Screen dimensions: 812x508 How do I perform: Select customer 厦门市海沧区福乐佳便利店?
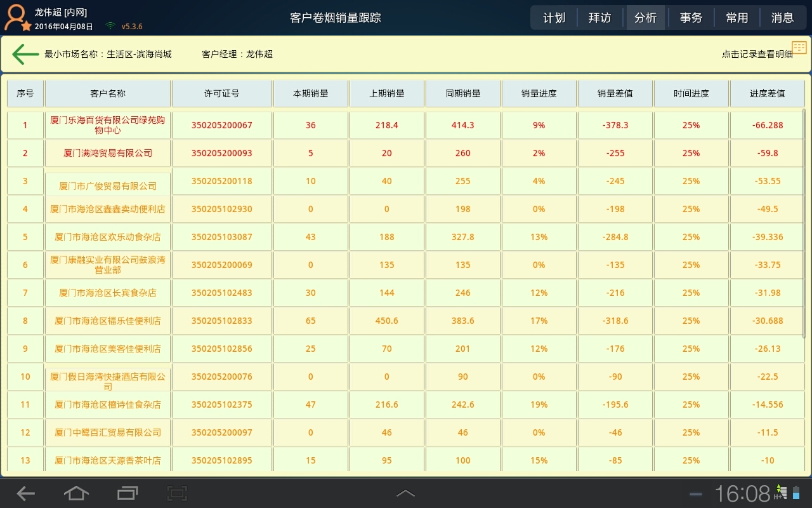click(108, 321)
